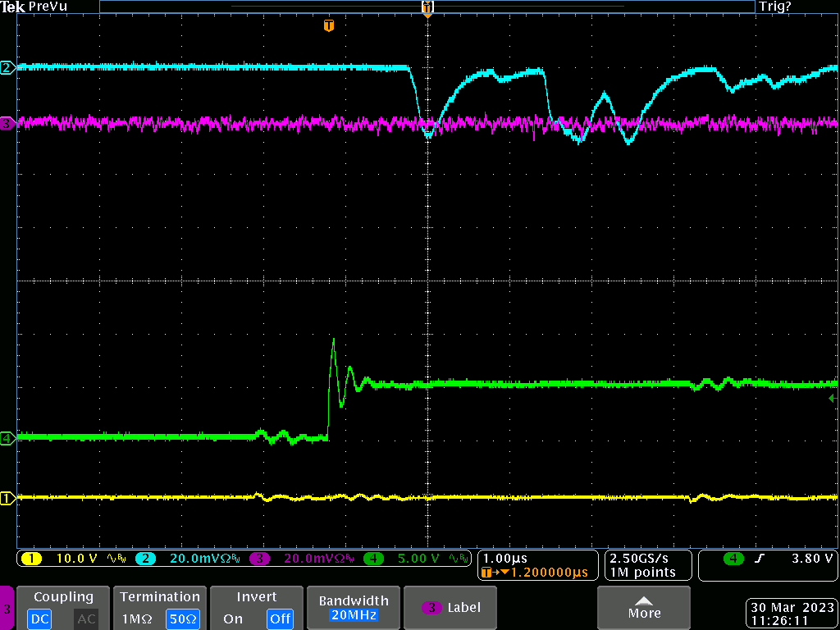Image resolution: width=840 pixels, height=630 pixels.
Task: Click the trigger level 3.80 V readout
Action: pyautogui.click(x=811, y=559)
